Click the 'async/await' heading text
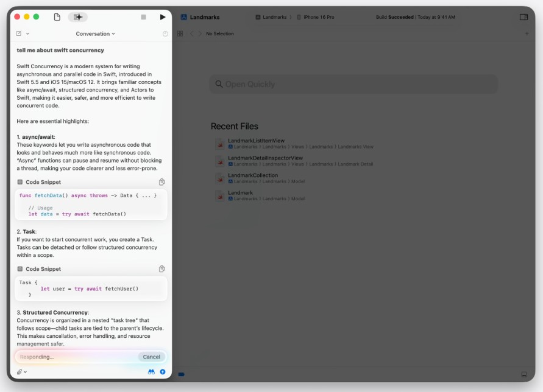 tap(38, 137)
